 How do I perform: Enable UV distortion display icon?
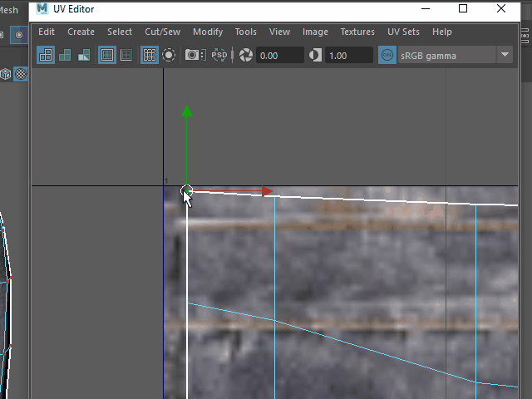pyautogui.click(x=84, y=56)
